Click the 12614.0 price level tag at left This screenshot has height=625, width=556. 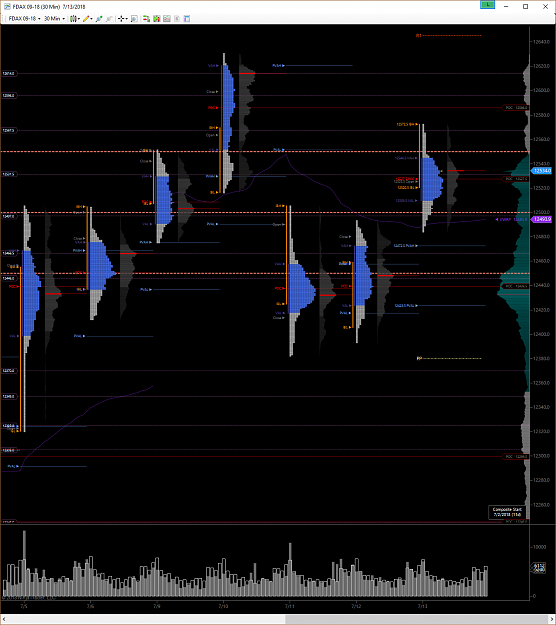point(9,73)
